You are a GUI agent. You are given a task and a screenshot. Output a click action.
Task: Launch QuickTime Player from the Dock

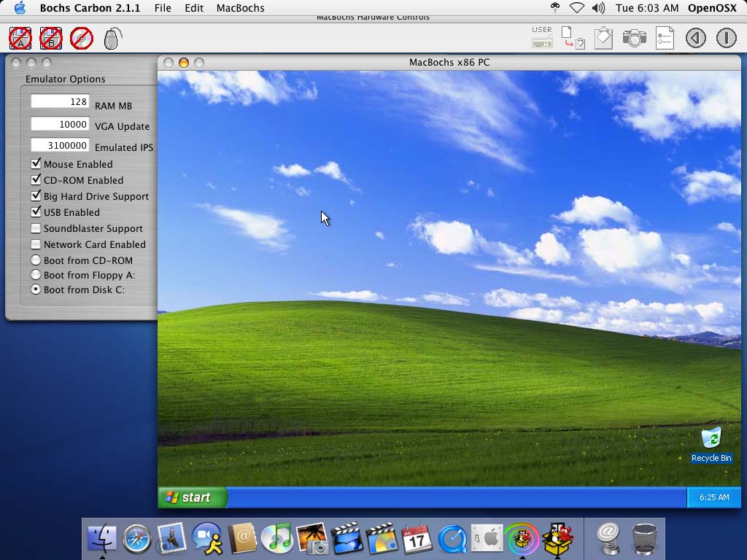(x=452, y=540)
